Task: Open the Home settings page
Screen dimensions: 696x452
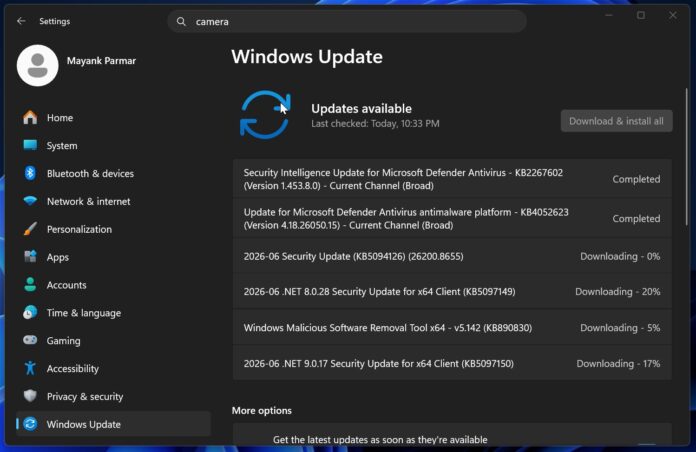Action: tap(113, 118)
